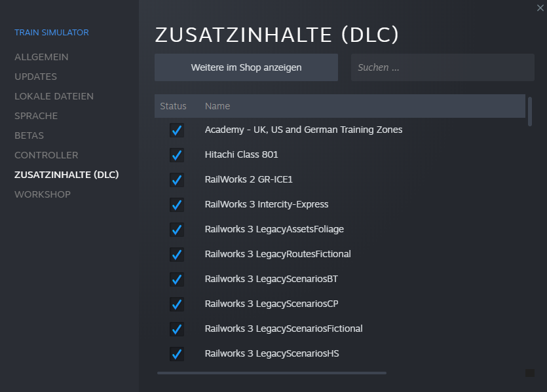Image resolution: width=547 pixels, height=392 pixels.
Task: Uncheck Academy Training Zones DLC checkbox
Action: pyautogui.click(x=176, y=130)
